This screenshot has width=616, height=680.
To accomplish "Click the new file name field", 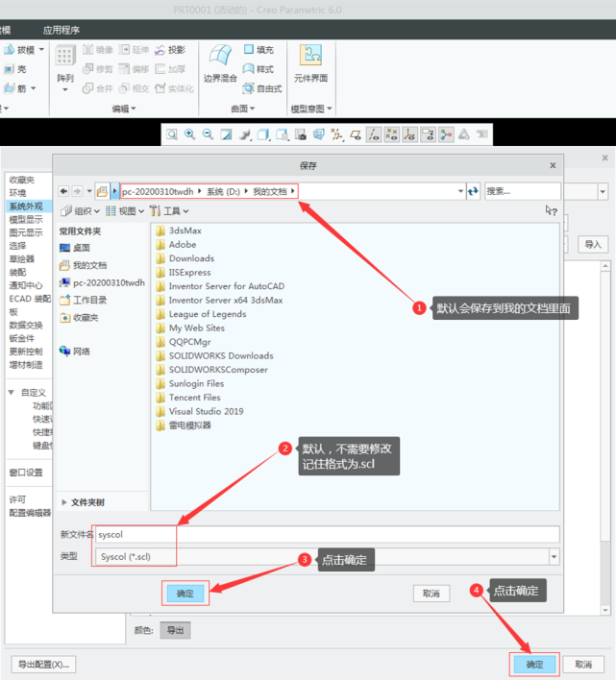I will point(327,534).
